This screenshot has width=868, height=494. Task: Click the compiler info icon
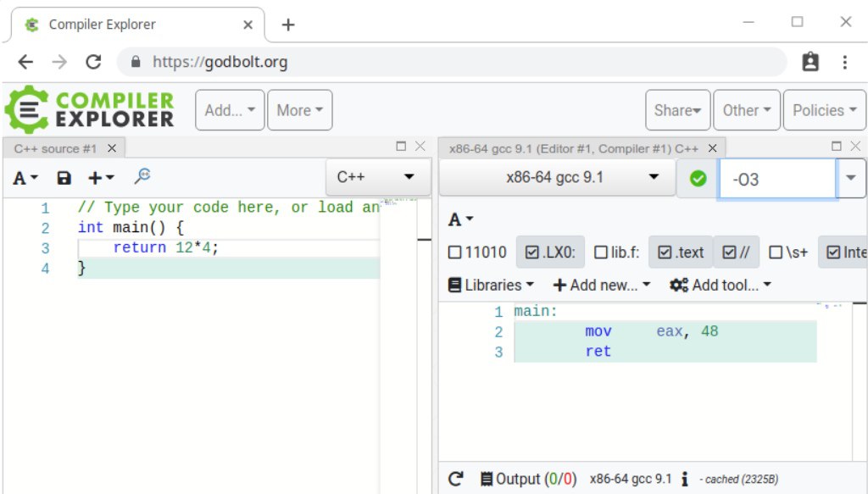[x=685, y=479]
